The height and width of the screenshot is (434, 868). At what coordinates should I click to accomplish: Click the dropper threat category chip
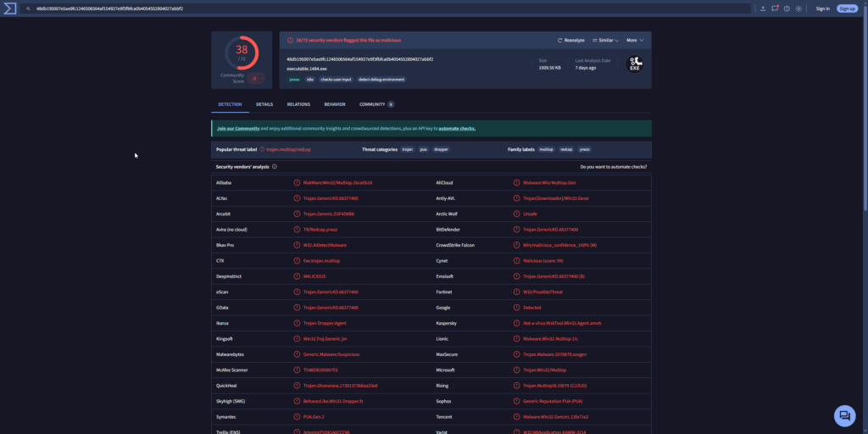441,149
